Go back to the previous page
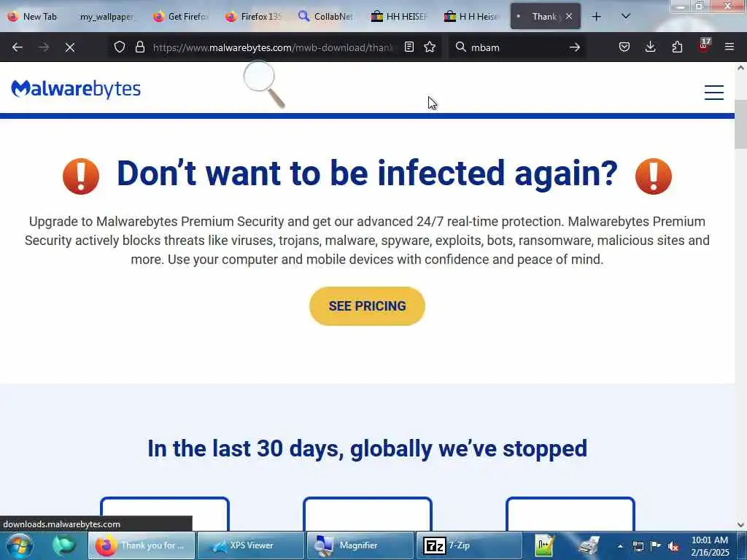Screen dimensions: 747x560 coord(18,47)
